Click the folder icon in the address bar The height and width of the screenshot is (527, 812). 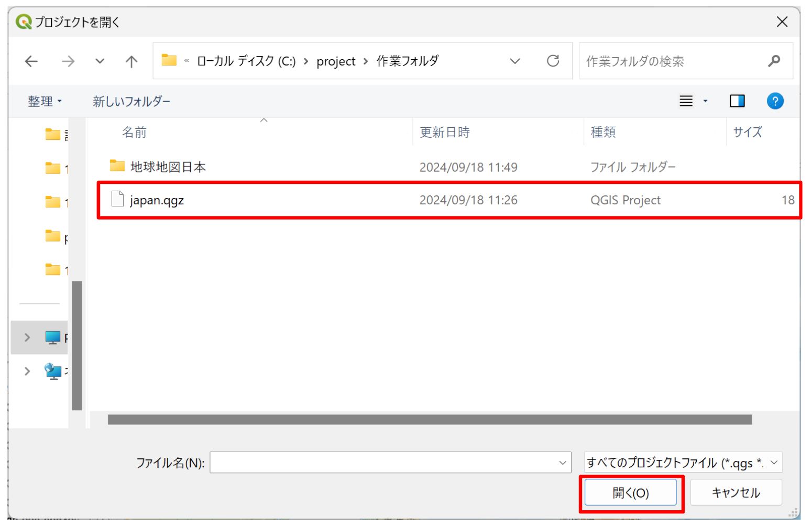[x=169, y=60]
